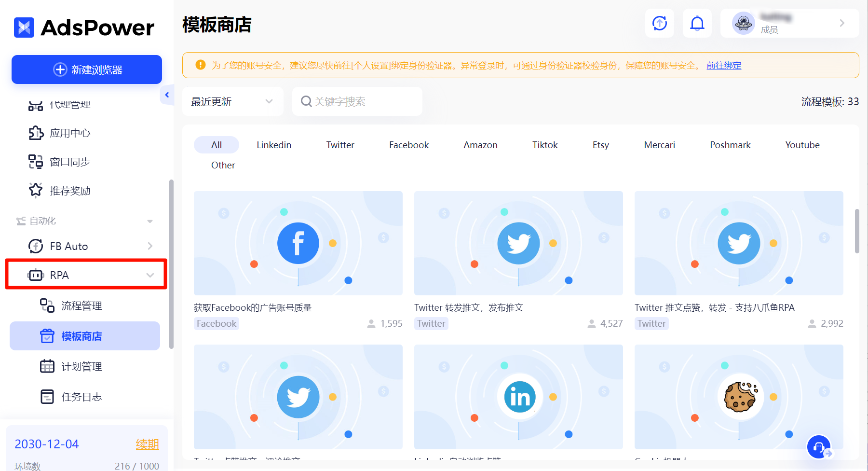868x471 pixels.
Task: Click the 推荐奖励 star icon
Action: [x=36, y=190]
